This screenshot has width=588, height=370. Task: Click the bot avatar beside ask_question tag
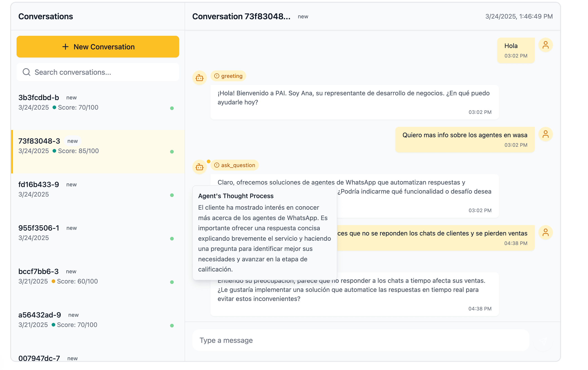point(199,167)
